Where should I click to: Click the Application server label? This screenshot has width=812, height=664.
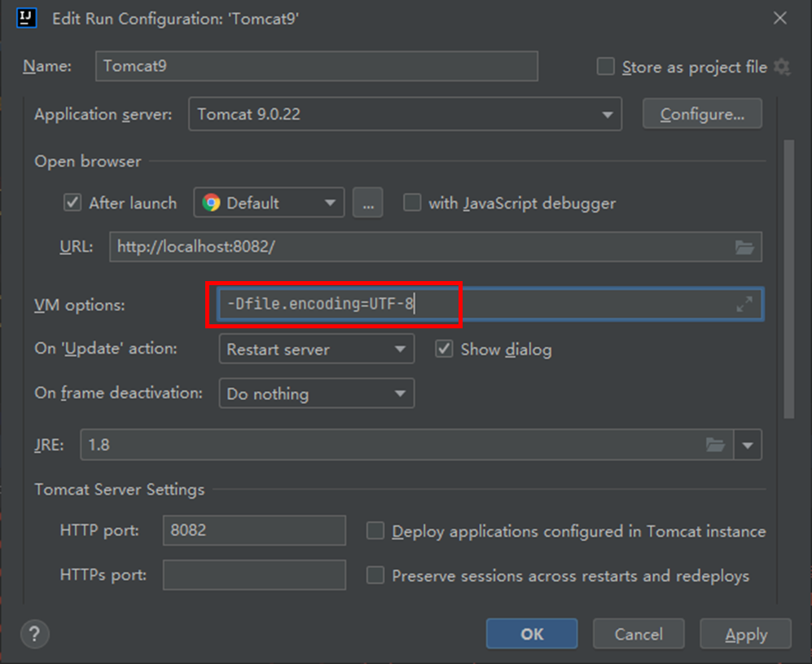[103, 114]
